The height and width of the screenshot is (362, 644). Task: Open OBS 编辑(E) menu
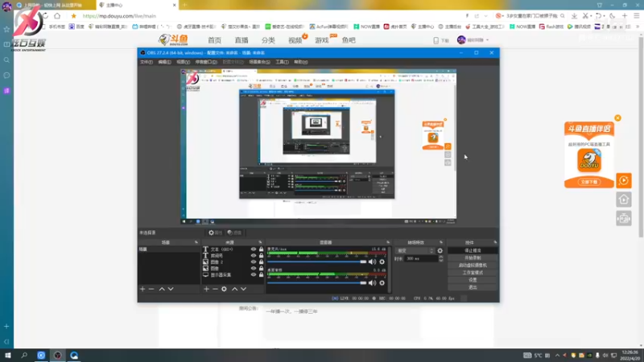tap(164, 62)
